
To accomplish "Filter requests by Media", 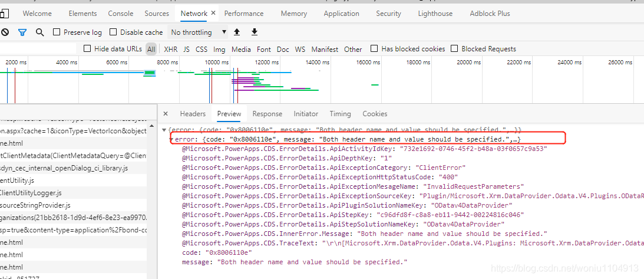I will 241,50.
